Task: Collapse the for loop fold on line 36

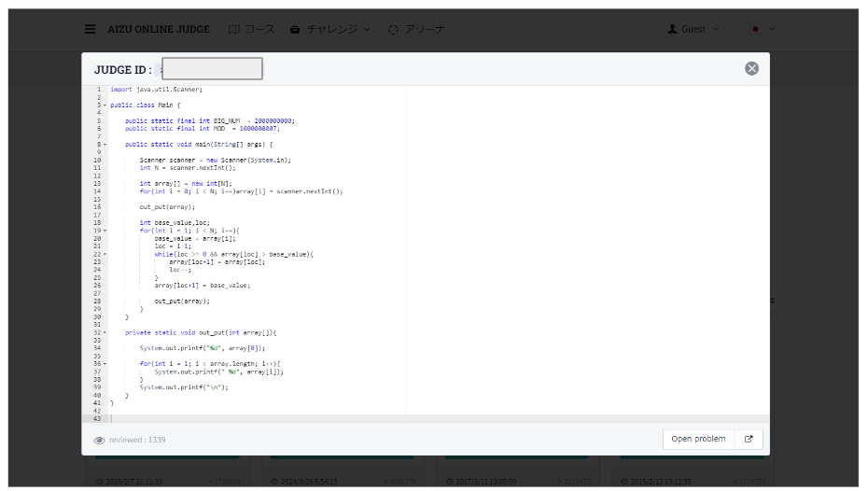Action: point(105,364)
